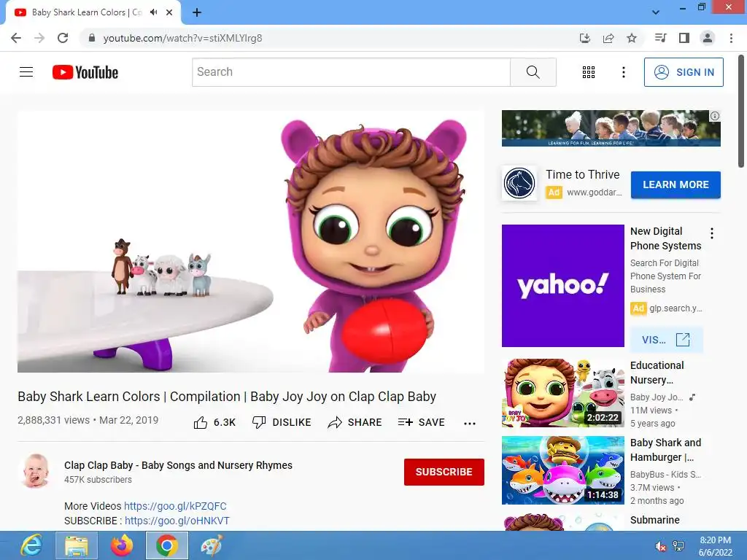Open goo.gl/oHNKVT subscribe link
This screenshot has width=747, height=560.
[x=177, y=521]
